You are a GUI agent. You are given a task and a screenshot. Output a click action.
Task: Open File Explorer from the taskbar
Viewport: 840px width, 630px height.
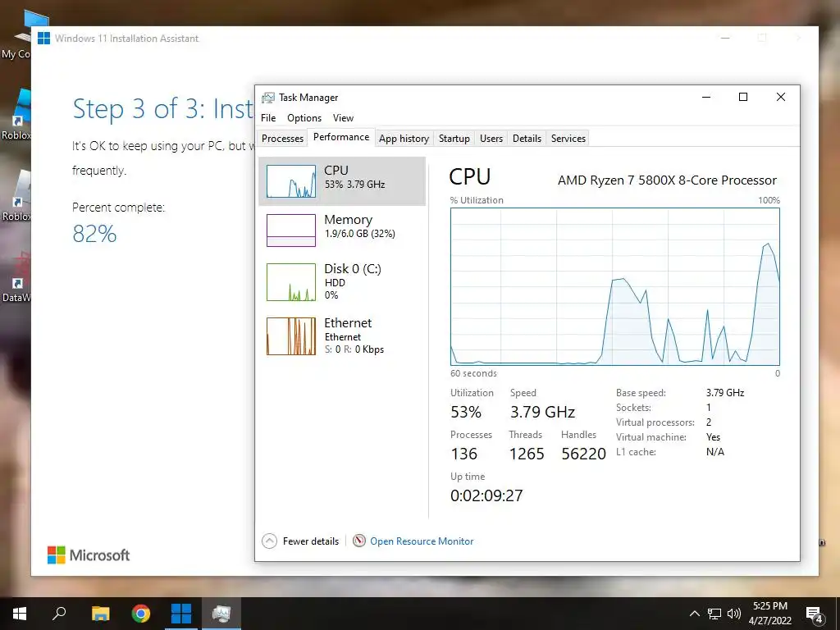click(101, 614)
